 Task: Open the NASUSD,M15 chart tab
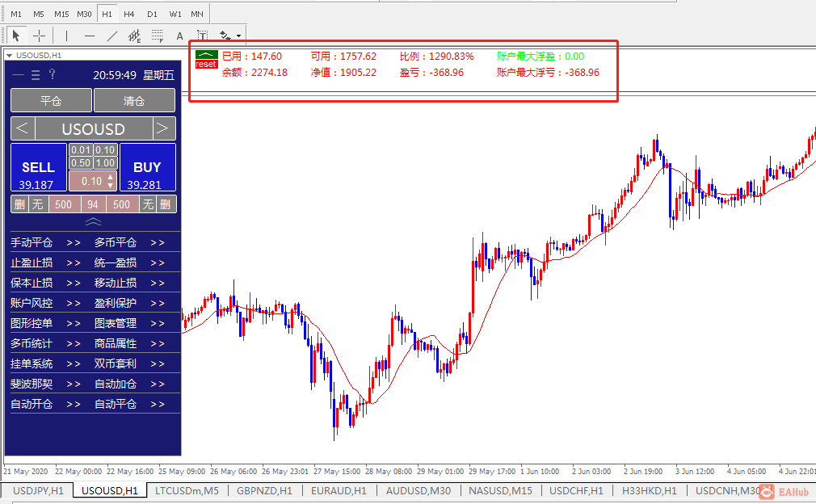click(x=500, y=491)
